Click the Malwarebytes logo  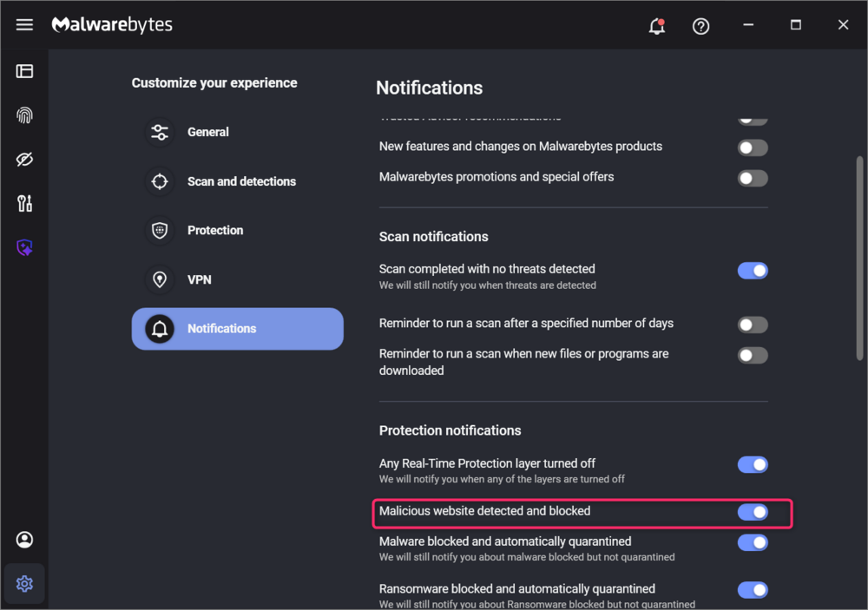(112, 25)
